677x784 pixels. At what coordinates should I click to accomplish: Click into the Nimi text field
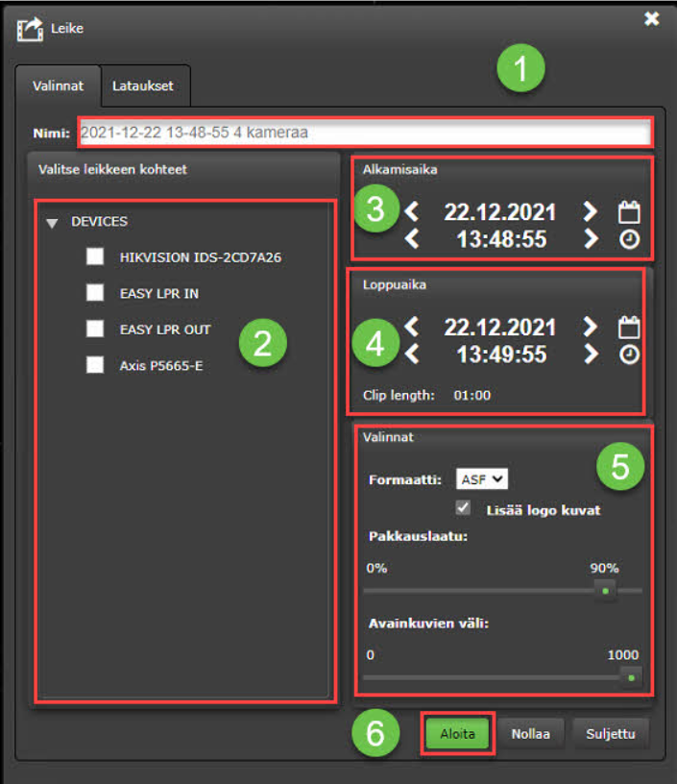(x=365, y=133)
